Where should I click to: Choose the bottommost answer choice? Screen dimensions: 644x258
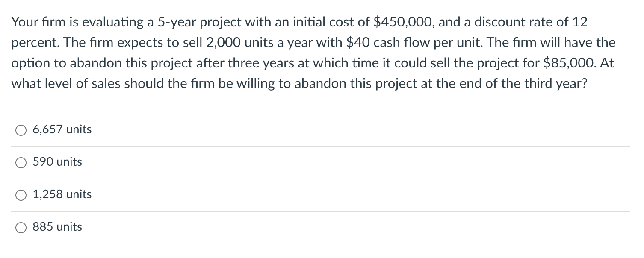(x=57, y=227)
